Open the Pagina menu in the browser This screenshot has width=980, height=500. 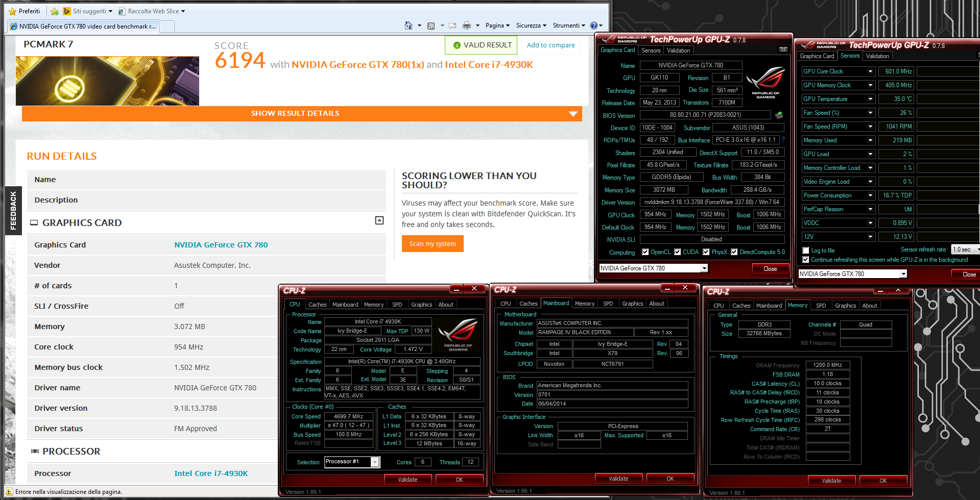[x=498, y=26]
